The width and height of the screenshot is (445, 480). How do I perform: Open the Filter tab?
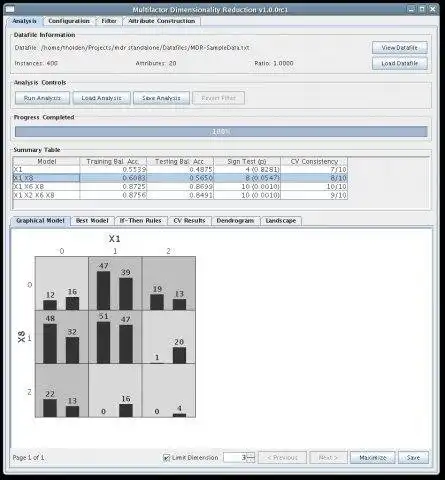[x=109, y=21]
